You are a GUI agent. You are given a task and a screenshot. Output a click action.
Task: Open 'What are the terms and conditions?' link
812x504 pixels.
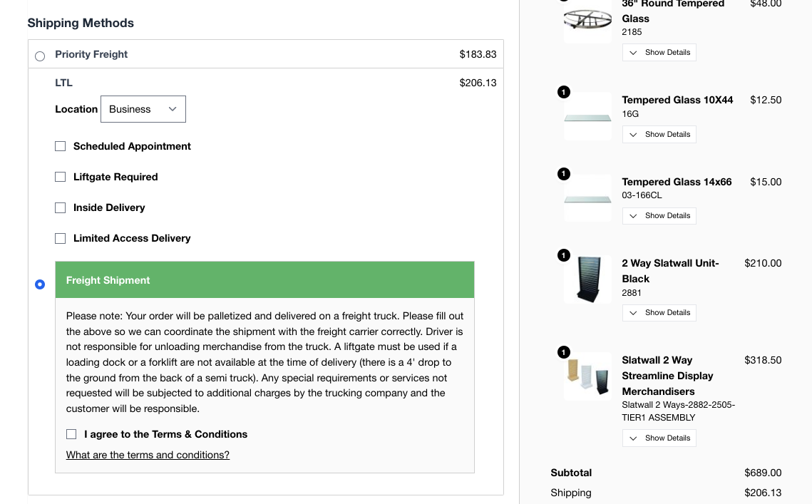[x=148, y=455]
